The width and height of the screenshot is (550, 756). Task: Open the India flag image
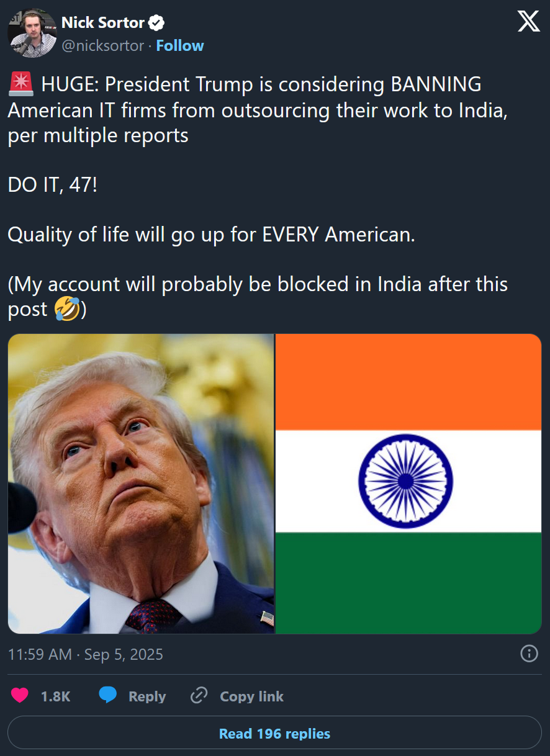pos(408,484)
